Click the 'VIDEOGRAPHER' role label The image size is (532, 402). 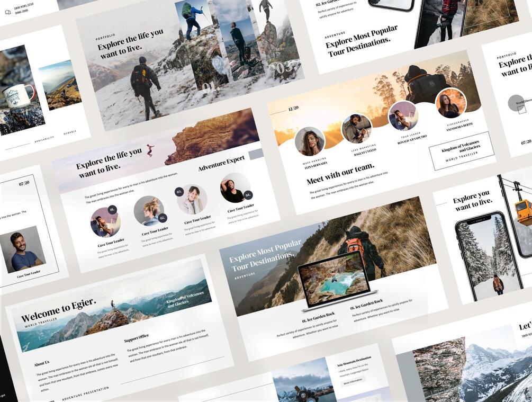457,123
